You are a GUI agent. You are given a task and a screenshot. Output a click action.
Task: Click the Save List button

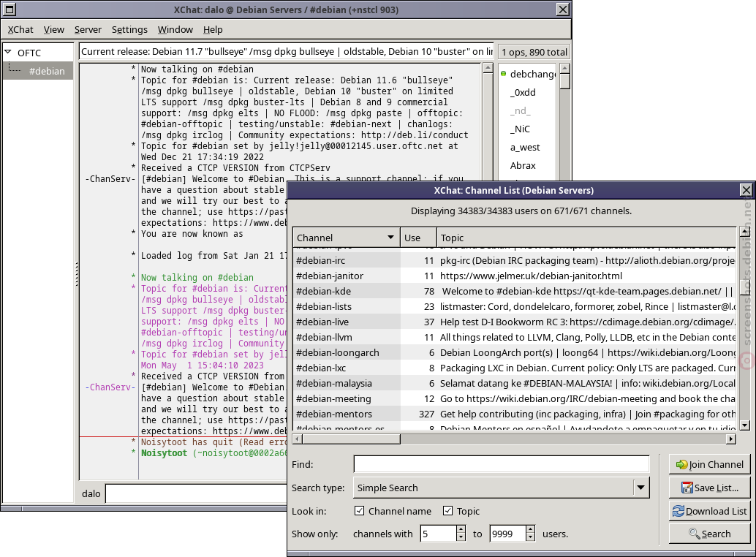pos(709,488)
